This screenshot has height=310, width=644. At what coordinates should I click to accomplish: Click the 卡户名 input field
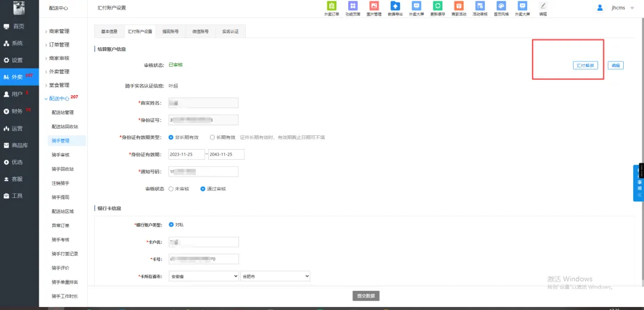pos(203,242)
